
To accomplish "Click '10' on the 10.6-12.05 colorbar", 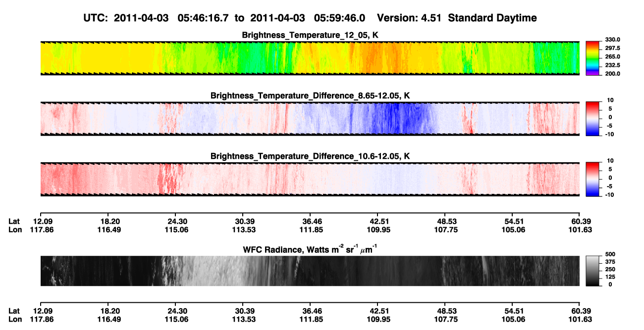I will click(610, 161).
